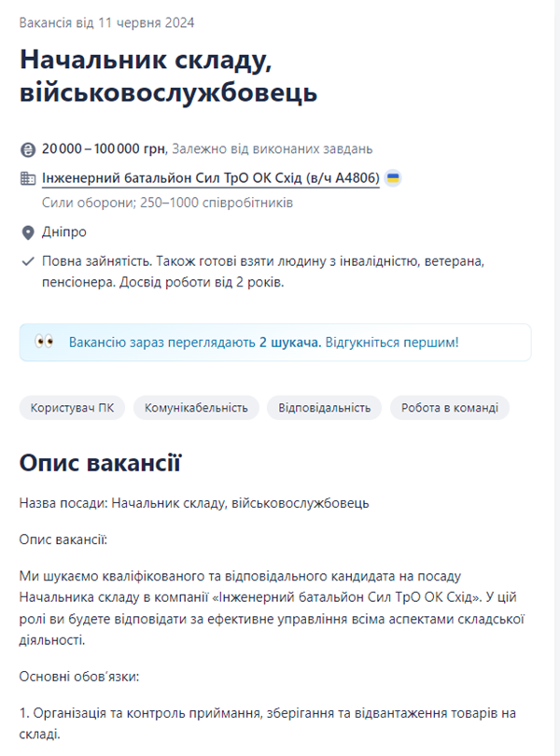This screenshot has height=756, width=560.
Task: Open the Інженерний батальйон Сил ТрО company link
Action: click(x=211, y=178)
